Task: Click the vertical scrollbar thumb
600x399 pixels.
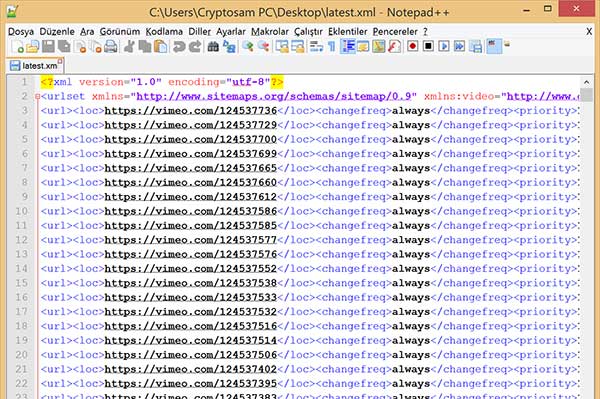Action: tap(587, 94)
